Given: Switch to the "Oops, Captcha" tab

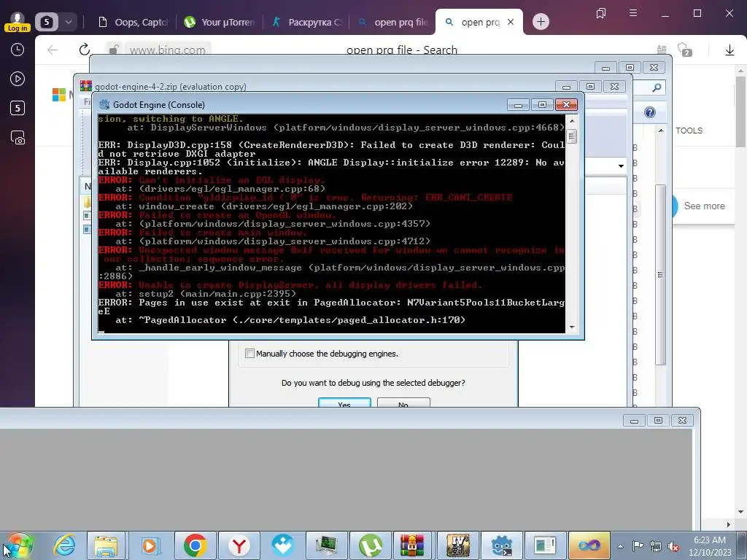Looking at the screenshot, I should (133, 22).
